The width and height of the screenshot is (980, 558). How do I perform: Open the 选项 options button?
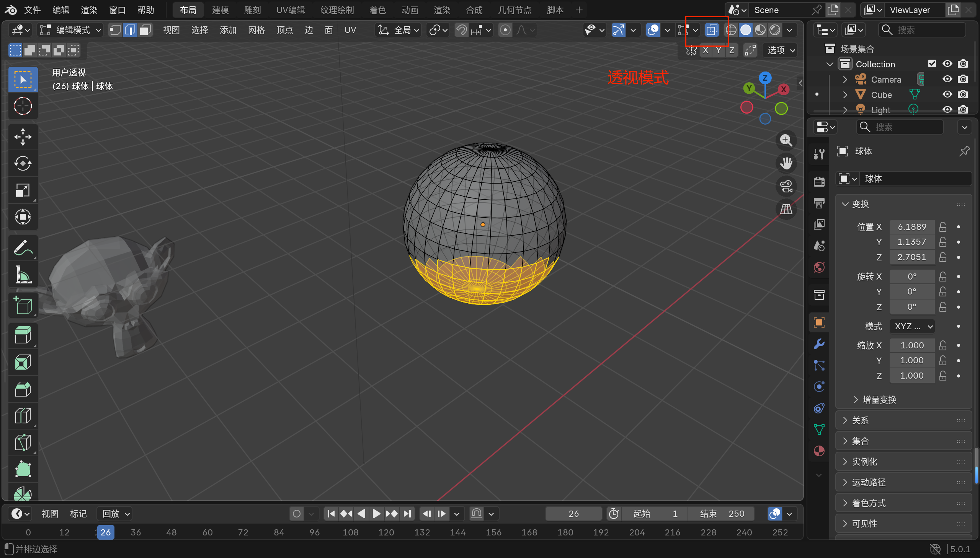[781, 50]
